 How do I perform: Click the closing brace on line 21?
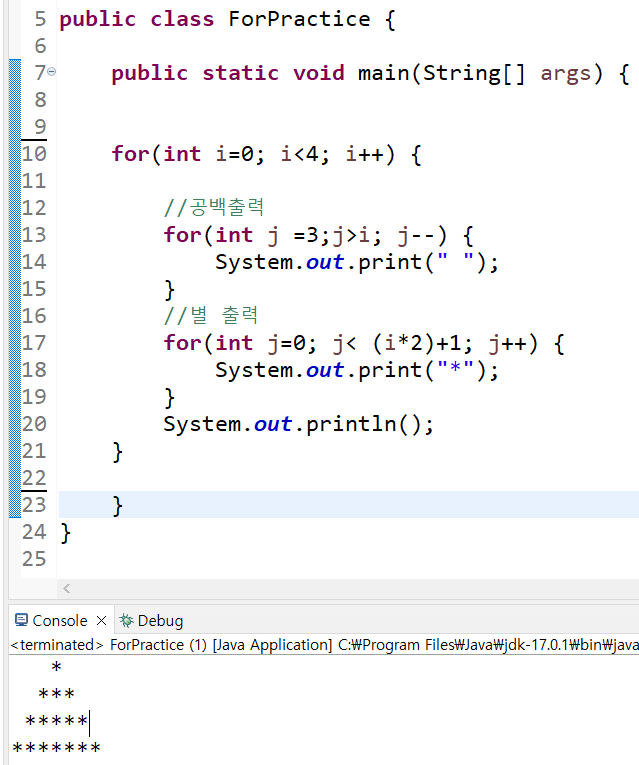pyautogui.click(x=118, y=452)
